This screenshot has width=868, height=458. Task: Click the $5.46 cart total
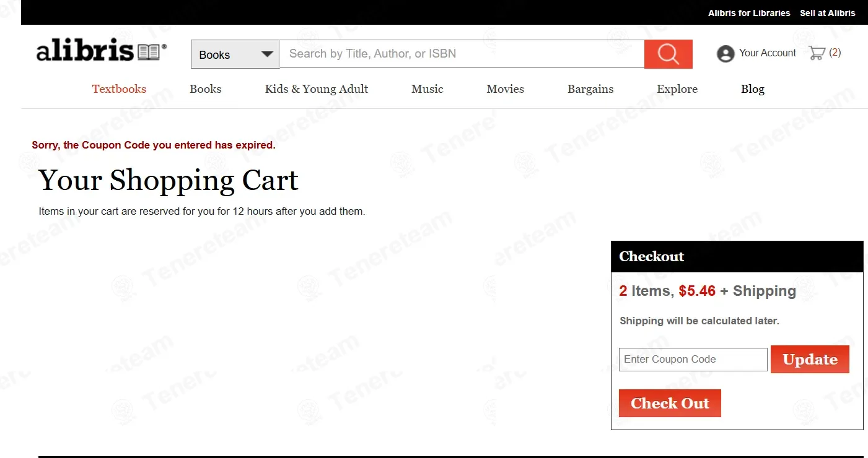[697, 291]
